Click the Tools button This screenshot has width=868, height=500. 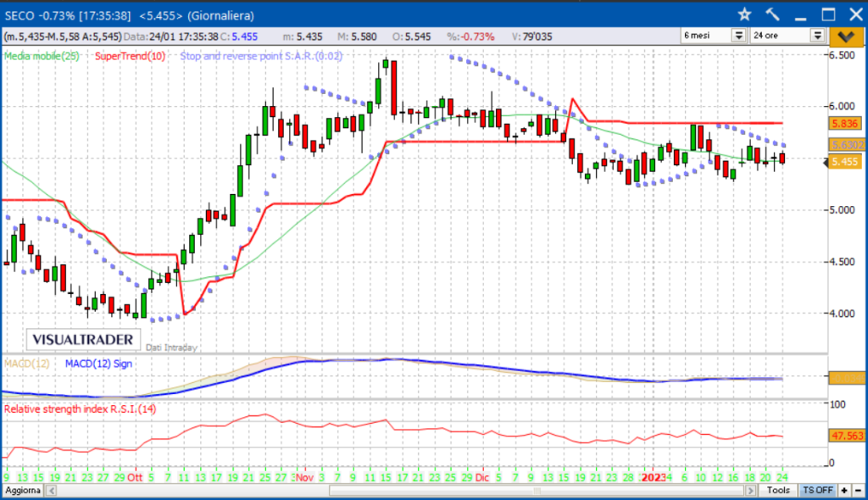(778, 491)
